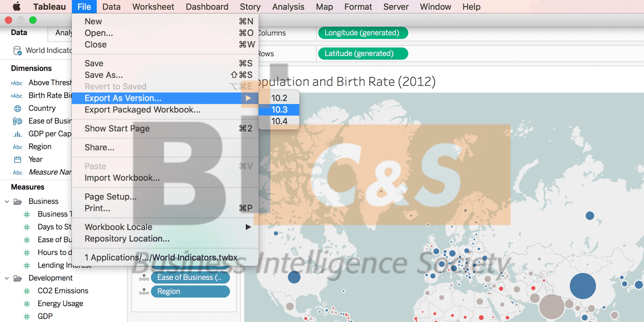Click the number icon beside Ease of Bu measure
644x322 pixels.
(27, 240)
